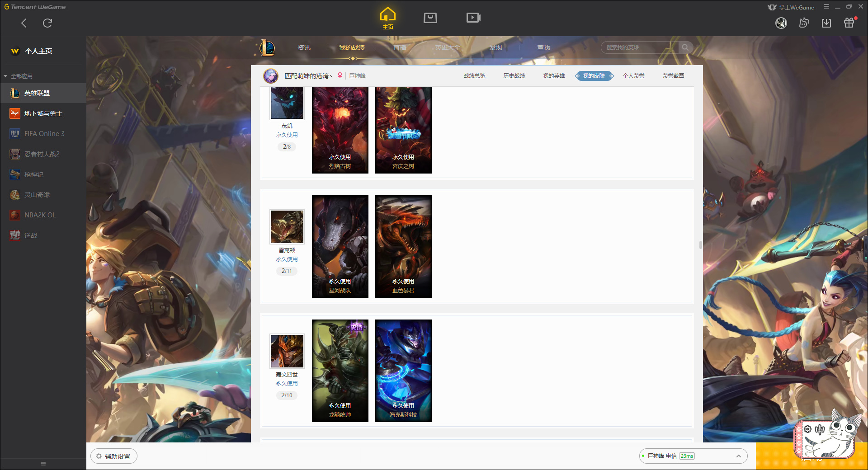This screenshot has height=470, width=868.
Task: Open the 我的皮肤 sub-tab
Action: (x=594, y=76)
